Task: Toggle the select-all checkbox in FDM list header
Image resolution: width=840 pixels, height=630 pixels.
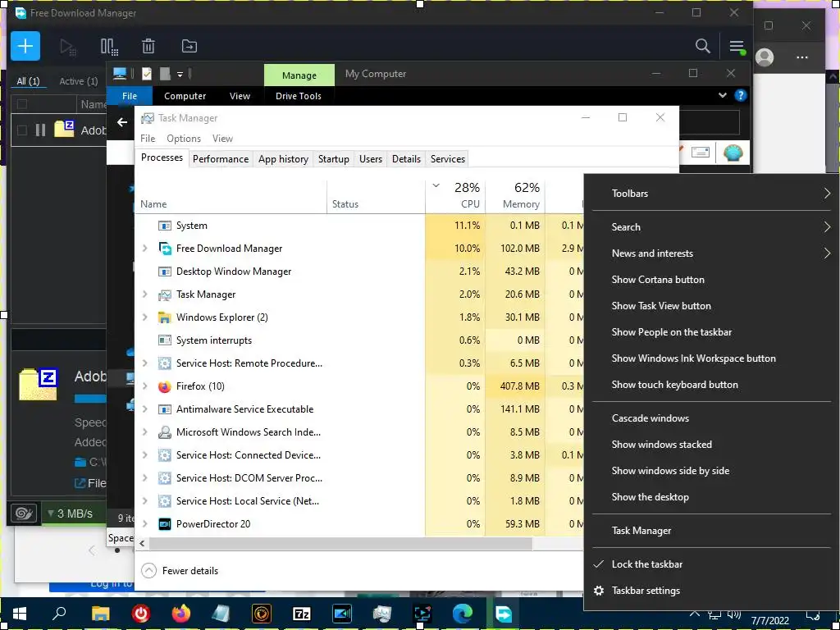Action: (x=22, y=104)
